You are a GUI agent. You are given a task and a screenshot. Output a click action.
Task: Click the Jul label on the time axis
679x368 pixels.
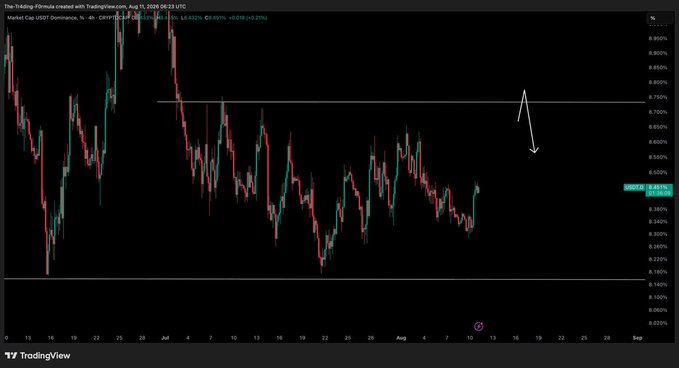coord(165,338)
